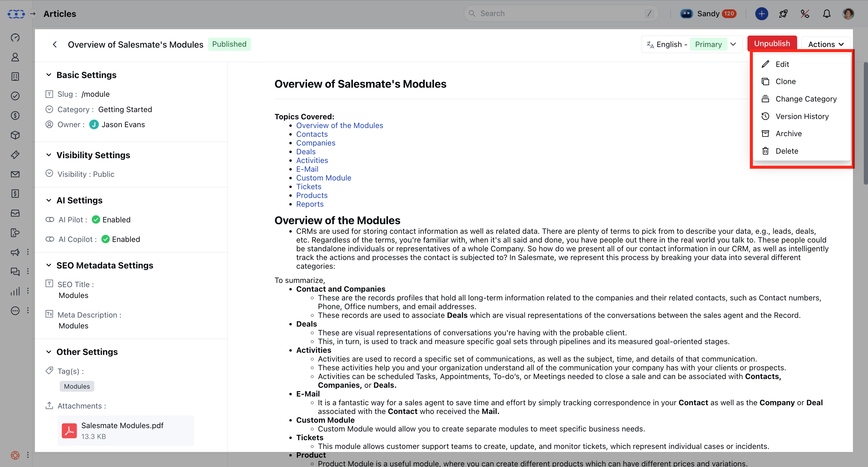This screenshot has height=467, width=868.
Task: Open the More ellipsis circle icon in sidebar
Action: [x=15, y=311]
